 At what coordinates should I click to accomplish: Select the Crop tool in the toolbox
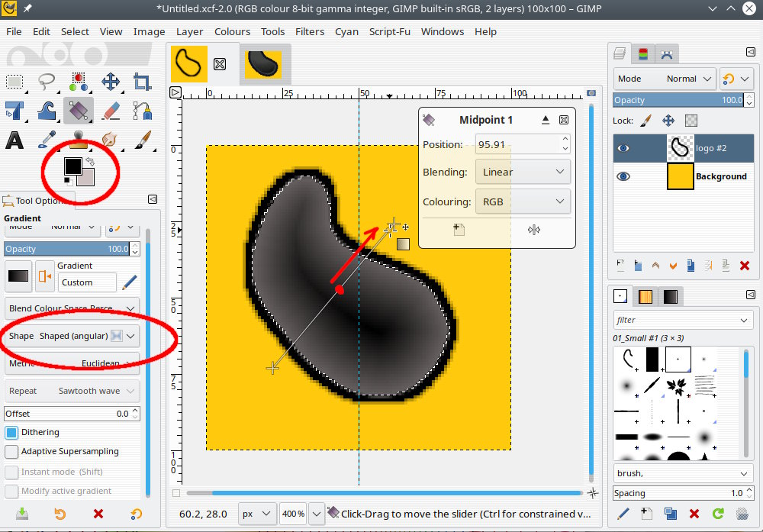coord(142,82)
